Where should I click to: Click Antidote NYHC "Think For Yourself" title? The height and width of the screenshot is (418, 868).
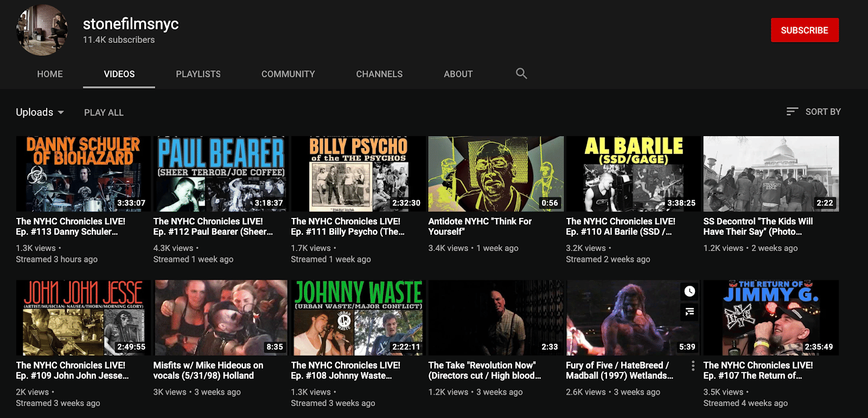(480, 227)
